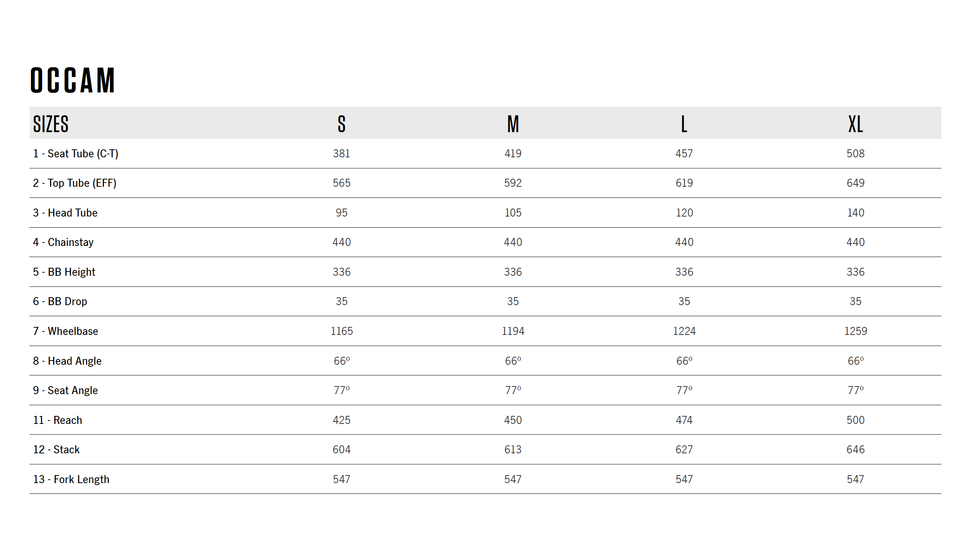Screen dimensions: 980x553
Task: Select the Reach row label
Action: tap(58, 420)
